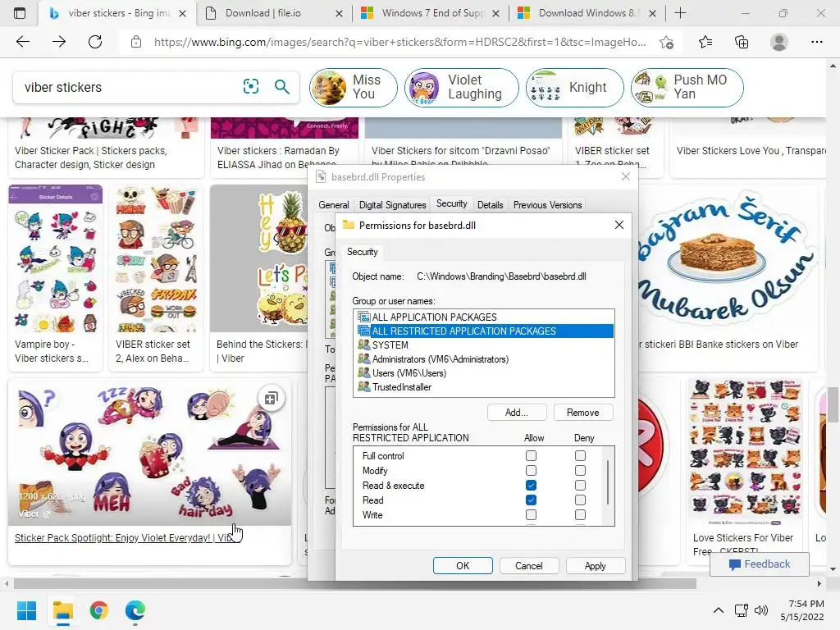Select ALL APPLICATION PACKAGES in user list
This screenshot has height=630, width=840.
click(485, 317)
